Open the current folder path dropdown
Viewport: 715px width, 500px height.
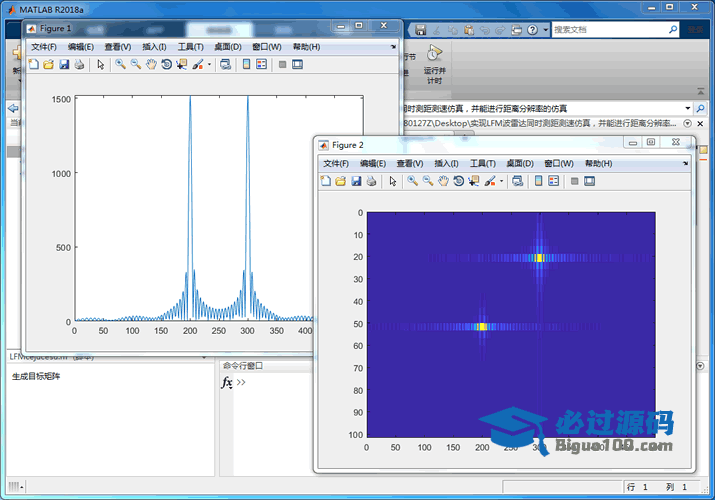[x=687, y=108]
